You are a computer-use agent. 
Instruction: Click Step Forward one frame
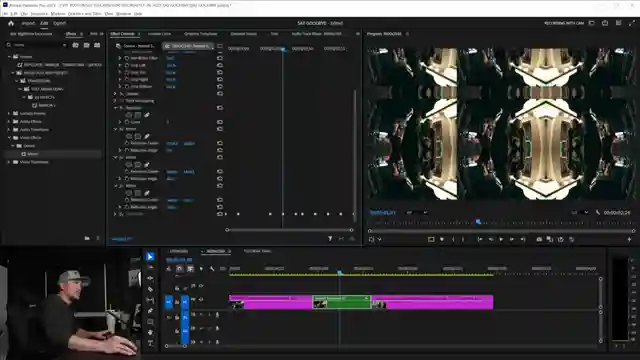511,239
